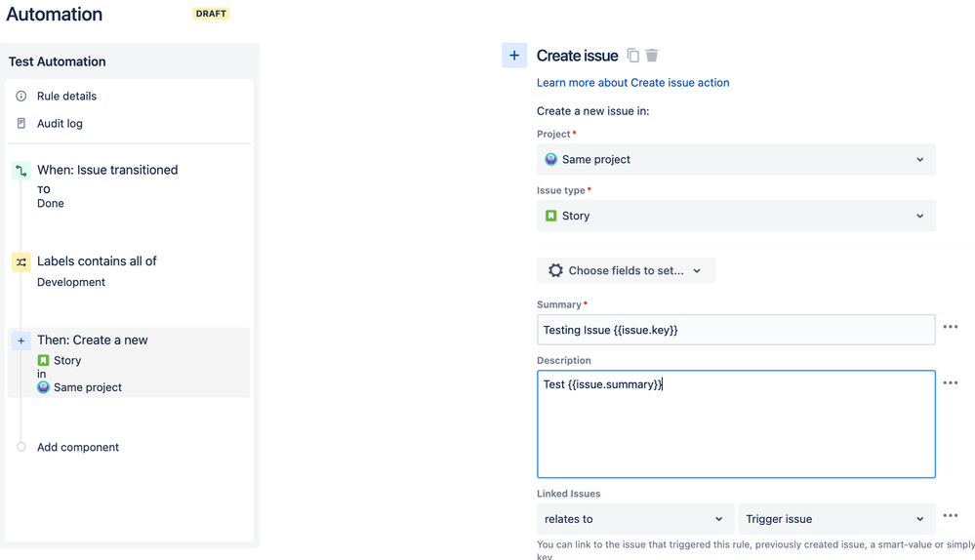This screenshot has height=560, width=975.
Task: Click Add component in the rule chain
Action: coord(78,447)
